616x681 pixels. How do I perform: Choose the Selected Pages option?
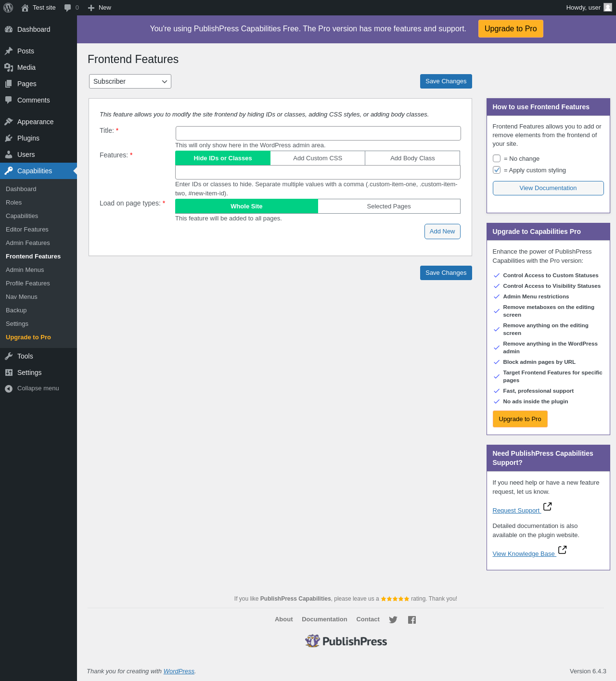pyautogui.click(x=389, y=206)
